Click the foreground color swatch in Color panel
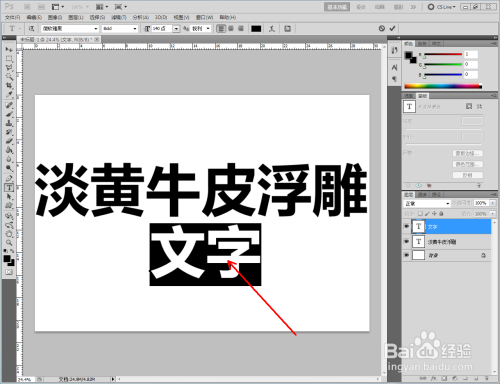This screenshot has height=384, width=500. (x=408, y=55)
